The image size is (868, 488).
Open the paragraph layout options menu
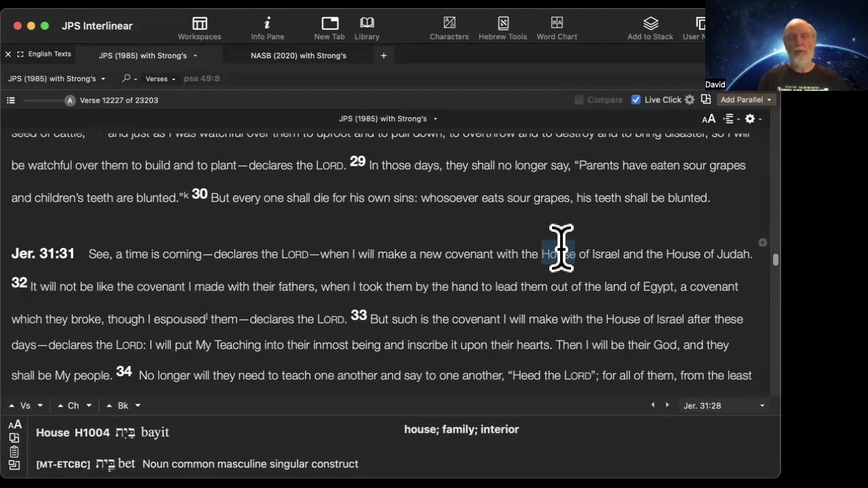[x=730, y=119]
